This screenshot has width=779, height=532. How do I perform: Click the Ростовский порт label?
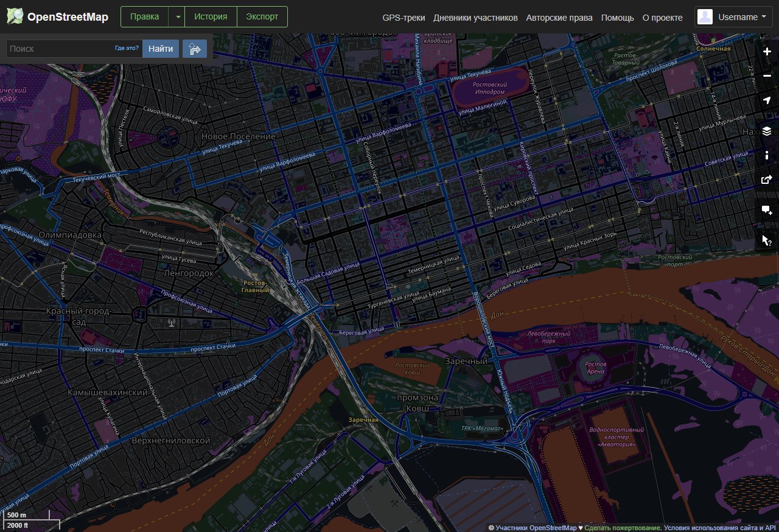(676, 261)
